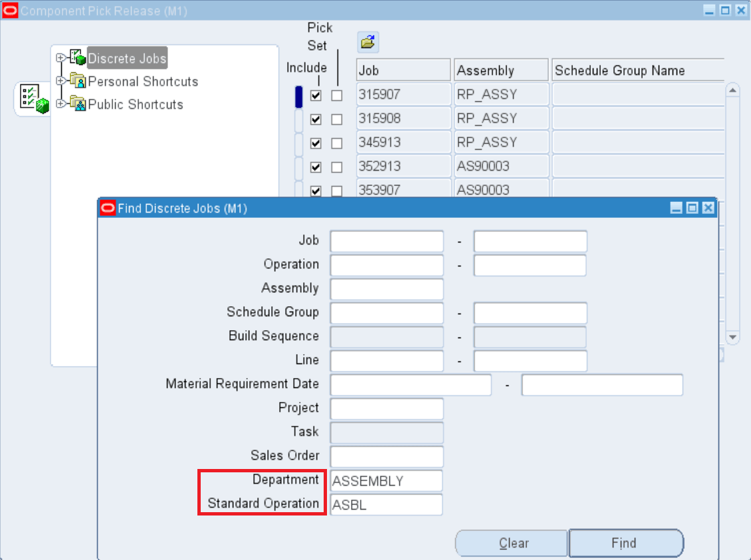Screen dimensions: 751x560
Task: Click Material Requirement Date to field
Action: pyautogui.click(x=602, y=385)
